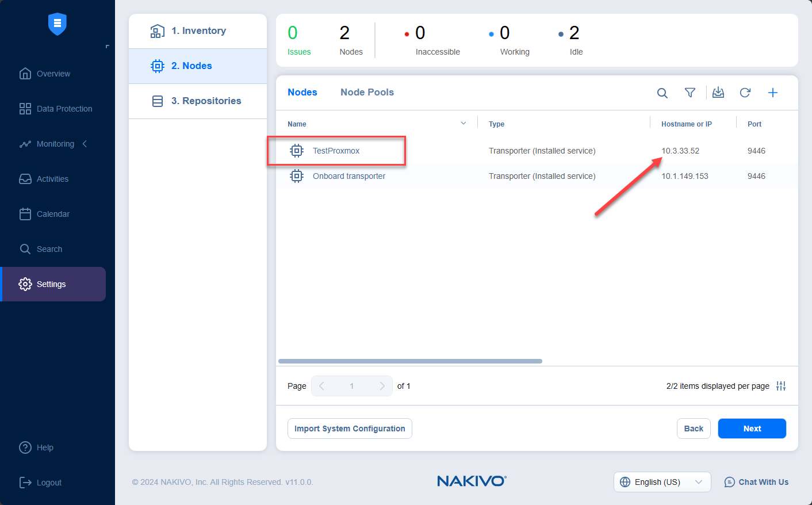
Task: Click the TestProxmox transporter icon
Action: pyautogui.click(x=297, y=151)
